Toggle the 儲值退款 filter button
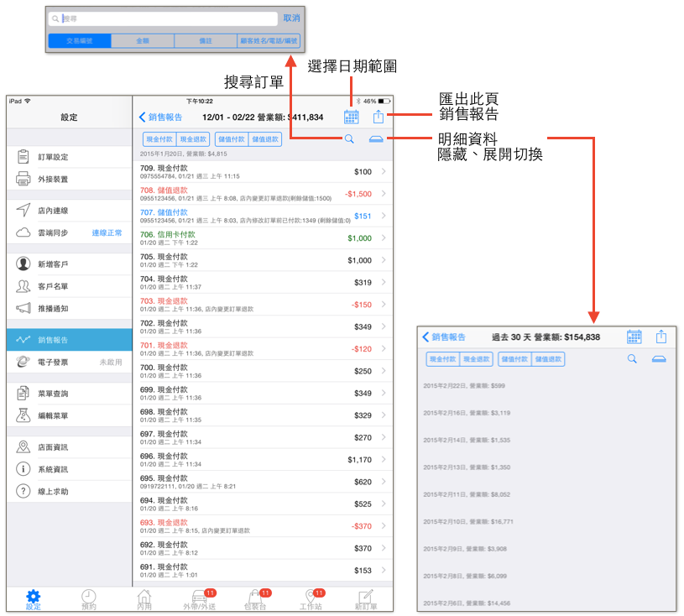 coord(265,139)
